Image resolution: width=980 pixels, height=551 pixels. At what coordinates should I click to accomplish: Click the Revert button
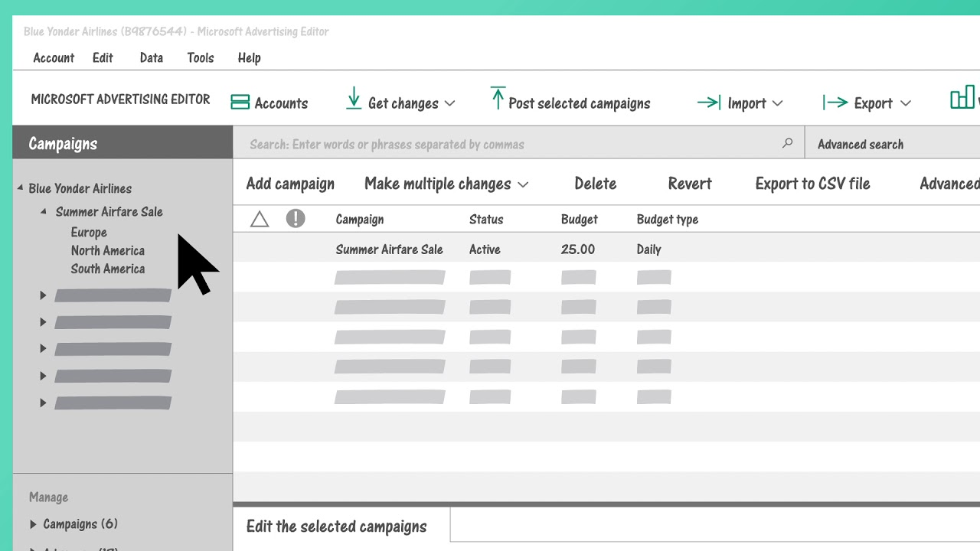pos(690,184)
